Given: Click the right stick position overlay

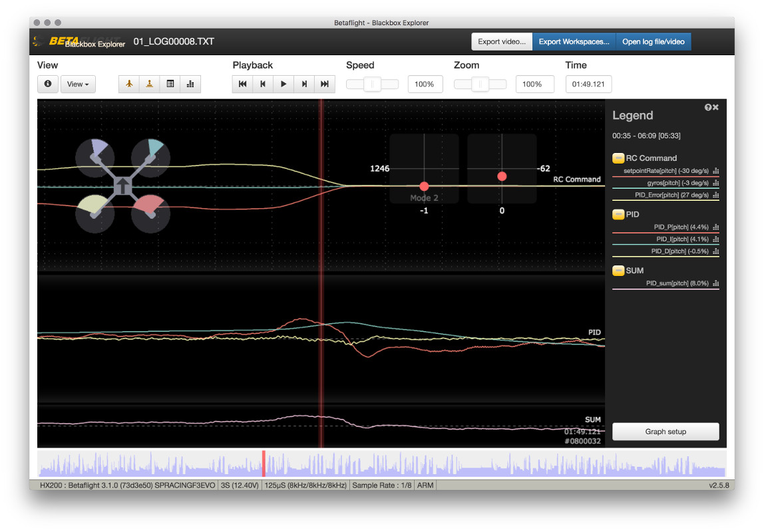Looking at the screenshot, I should (502, 169).
